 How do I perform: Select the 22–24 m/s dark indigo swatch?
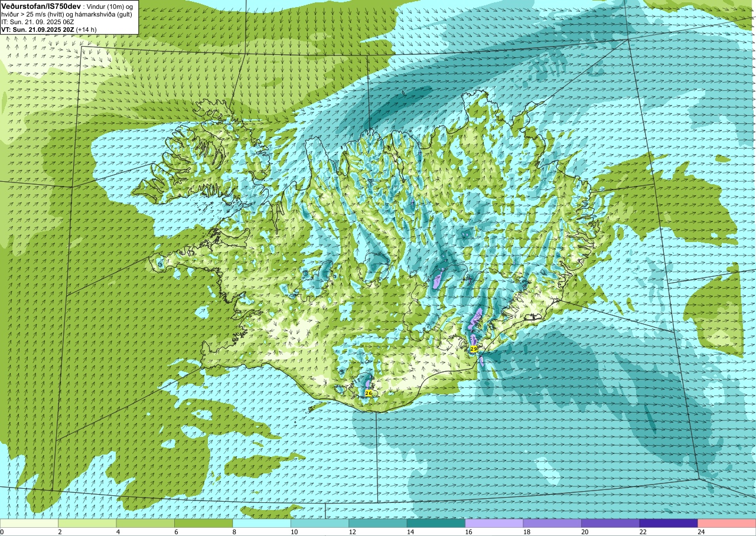(669, 523)
